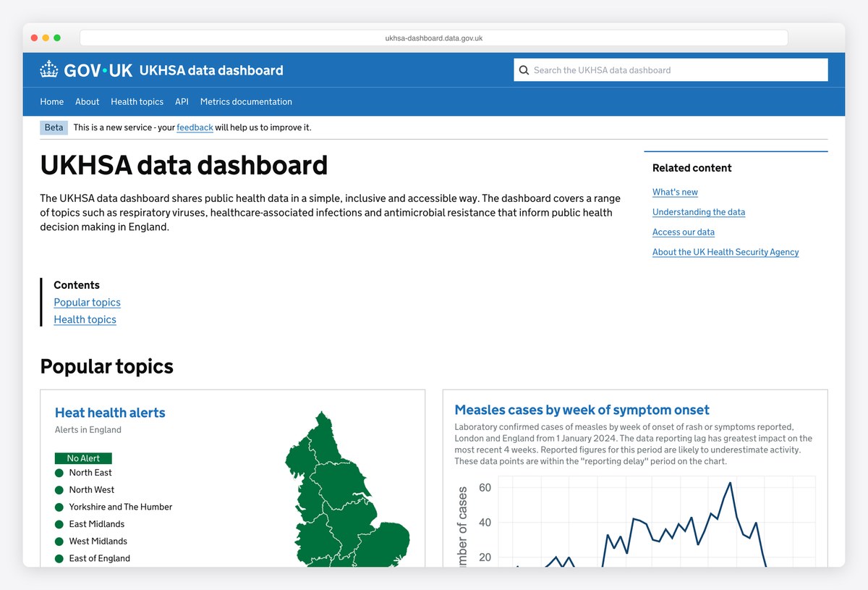868x590 pixels.
Task: Open Metrics documentation navigation item
Action: tap(246, 101)
